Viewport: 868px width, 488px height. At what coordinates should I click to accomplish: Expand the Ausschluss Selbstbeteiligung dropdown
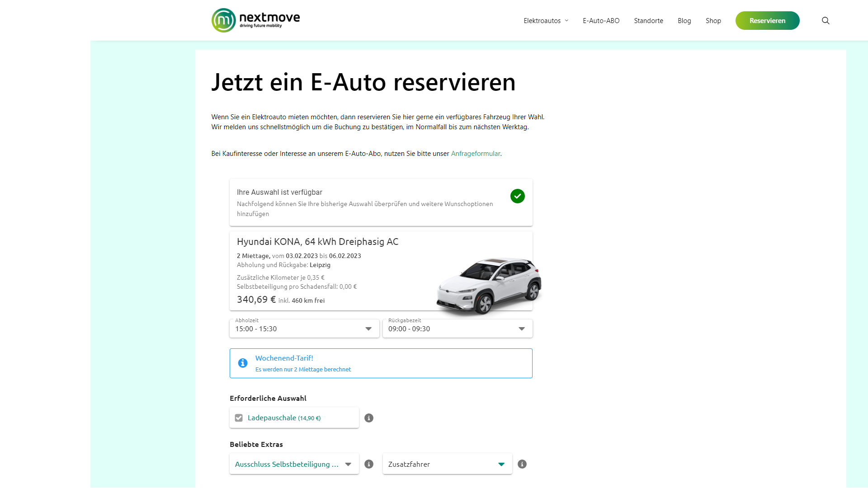pyautogui.click(x=294, y=464)
